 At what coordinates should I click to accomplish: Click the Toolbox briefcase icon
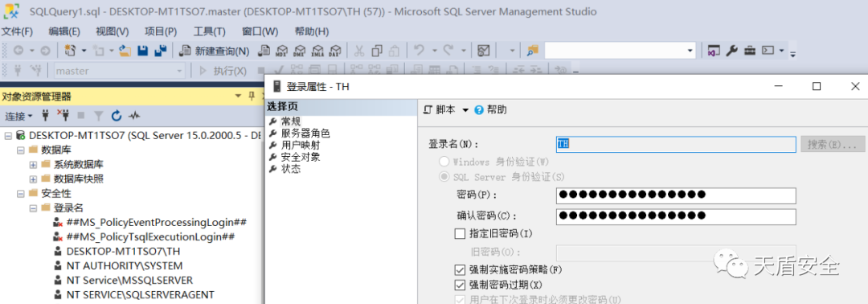click(750, 51)
